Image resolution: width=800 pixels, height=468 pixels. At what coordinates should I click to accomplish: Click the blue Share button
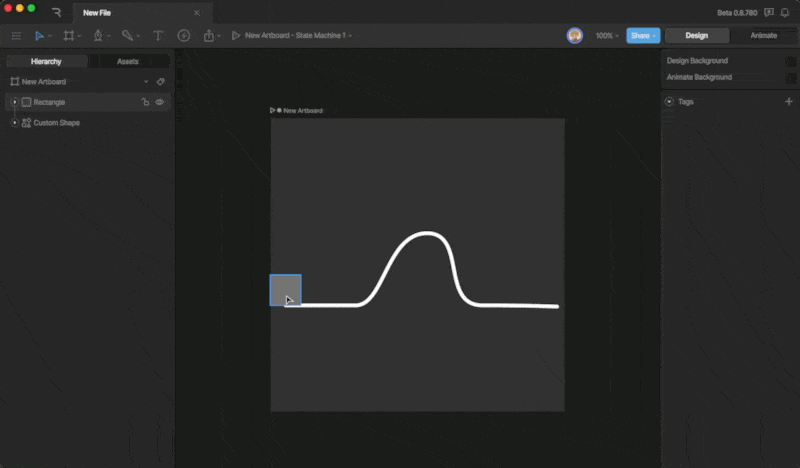tap(642, 35)
